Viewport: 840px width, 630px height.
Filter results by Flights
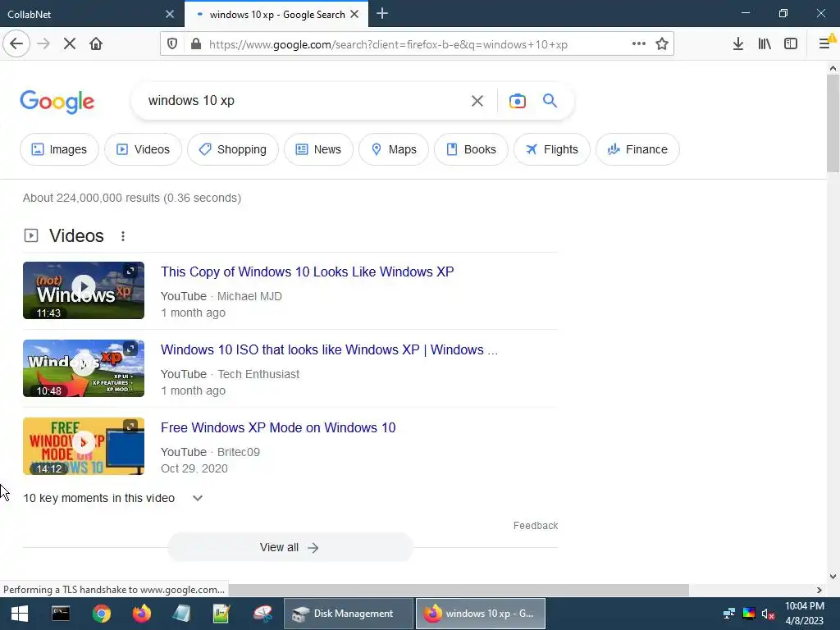(552, 149)
